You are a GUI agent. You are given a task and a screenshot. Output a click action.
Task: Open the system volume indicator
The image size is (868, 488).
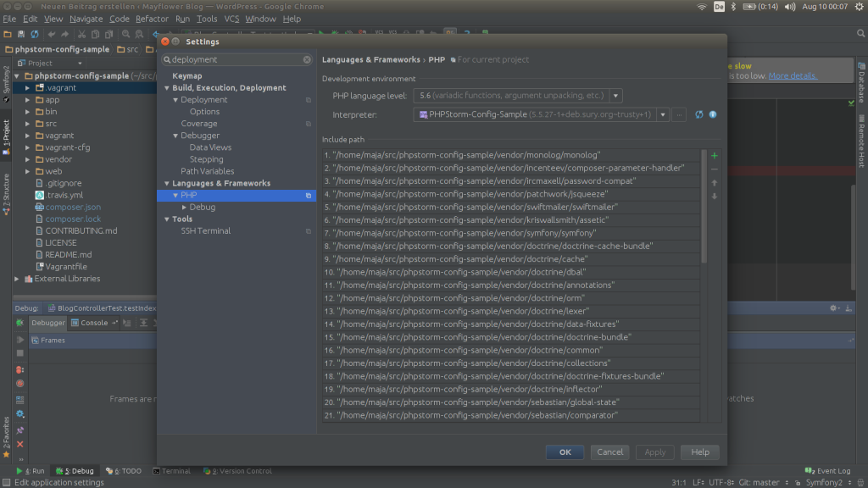(x=790, y=7)
